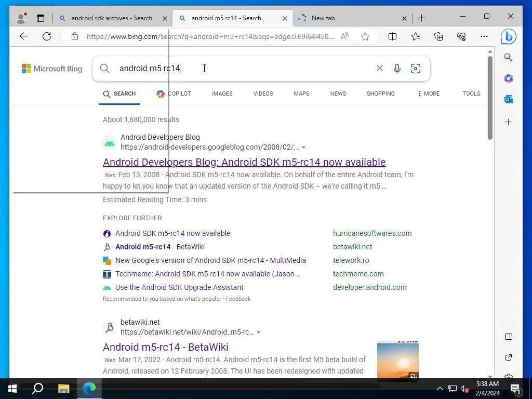The width and height of the screenshot is (532, 399).
Task: Close the New tab tab
Action: [404, 18]
